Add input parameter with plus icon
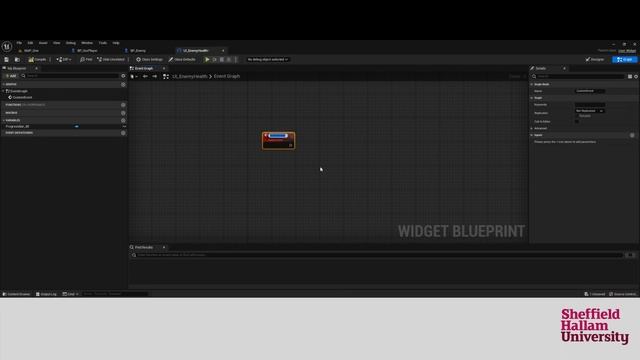Screen dimensions: 640x360 [x=632, y=135]
